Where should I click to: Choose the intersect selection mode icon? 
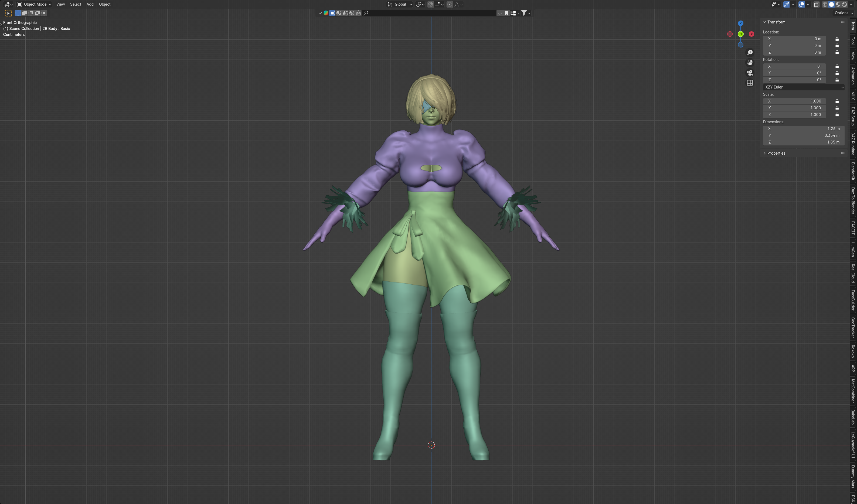coord(44,13)
